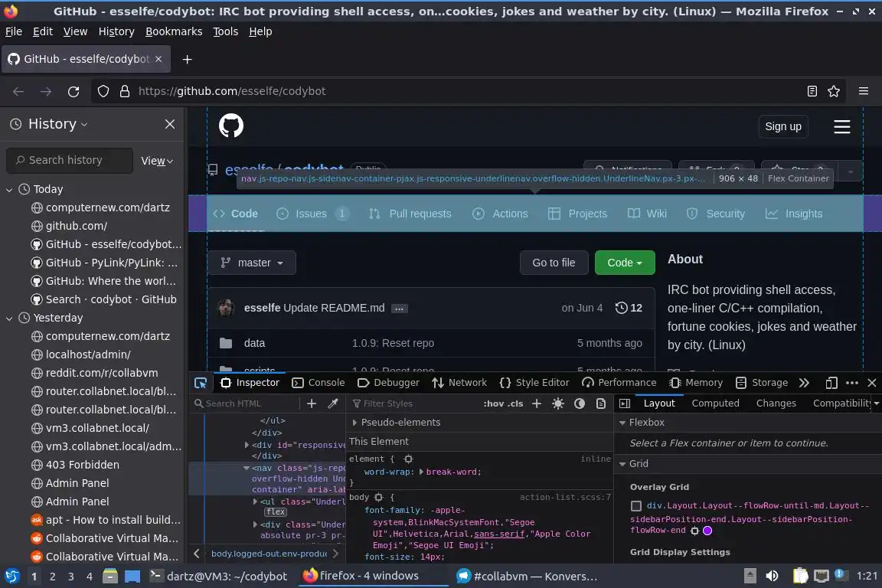Collapse the Flexbox section
Image resolution: width=882 pixels, height=588 pixels.
622,423
